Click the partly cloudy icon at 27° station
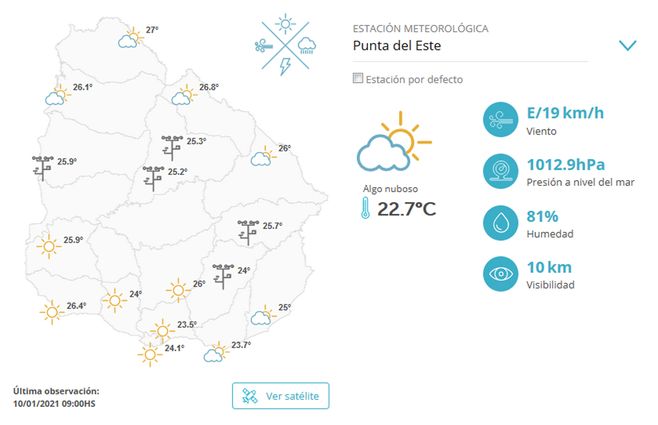The height and width of the screenshot is (425, 658). pos(130,38)
